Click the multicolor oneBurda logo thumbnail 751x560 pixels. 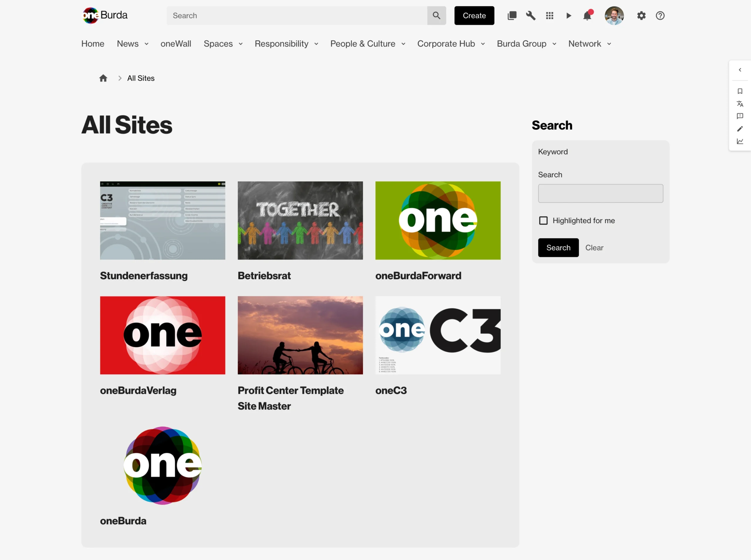[163, 466]
